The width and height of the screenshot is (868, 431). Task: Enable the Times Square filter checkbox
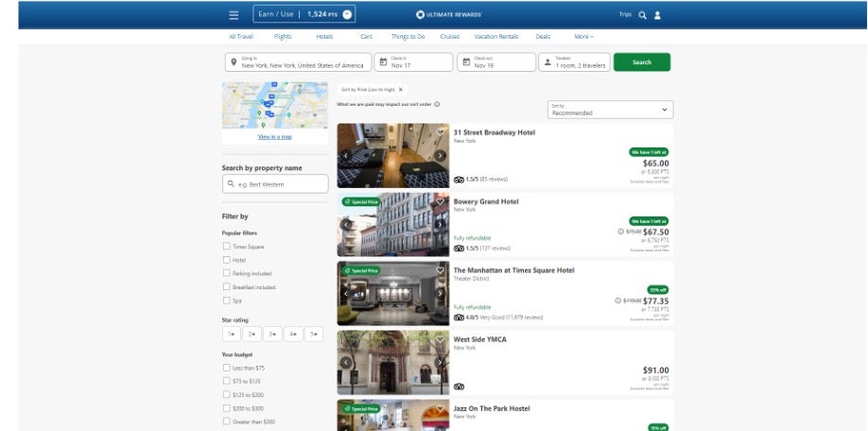[226, 246]
